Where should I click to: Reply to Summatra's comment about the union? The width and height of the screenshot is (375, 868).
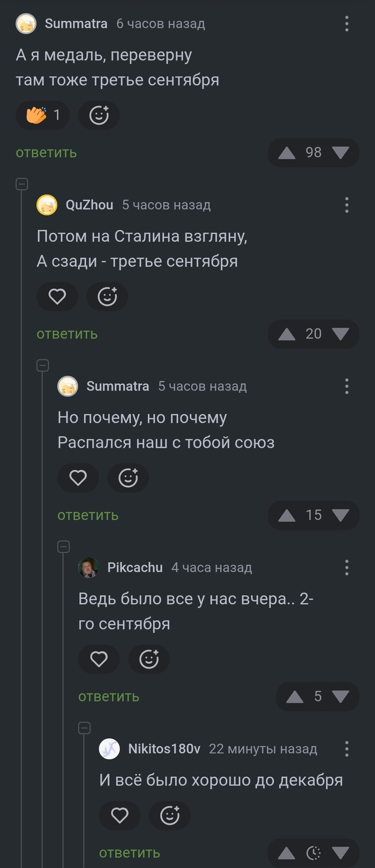(88, 515)
